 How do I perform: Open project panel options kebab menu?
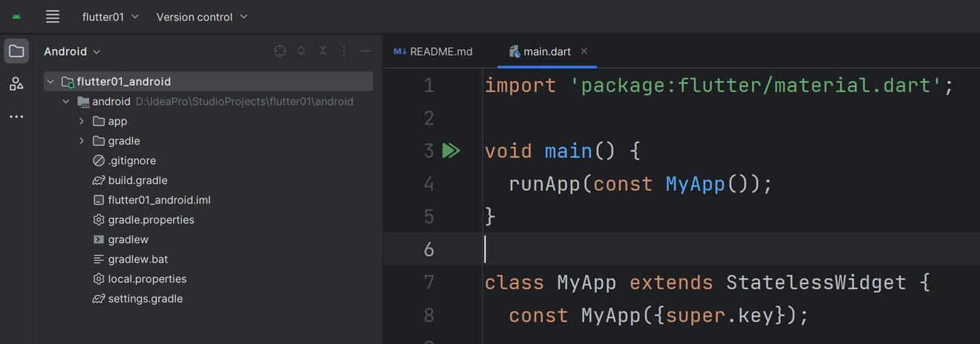tap(344, 51)
